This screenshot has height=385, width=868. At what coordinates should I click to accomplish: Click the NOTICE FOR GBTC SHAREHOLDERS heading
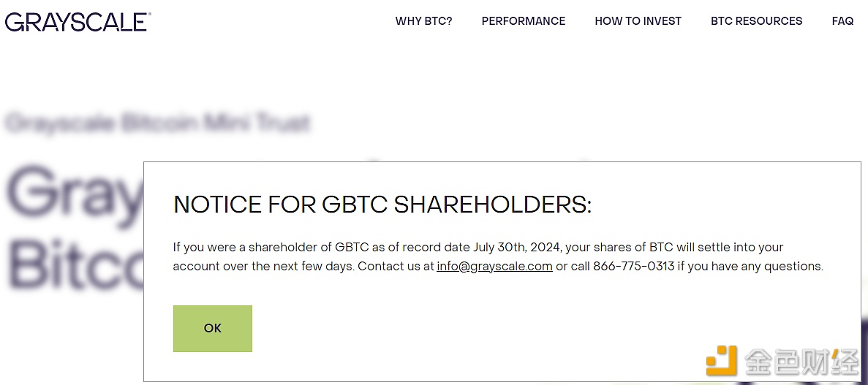[382, 205]
